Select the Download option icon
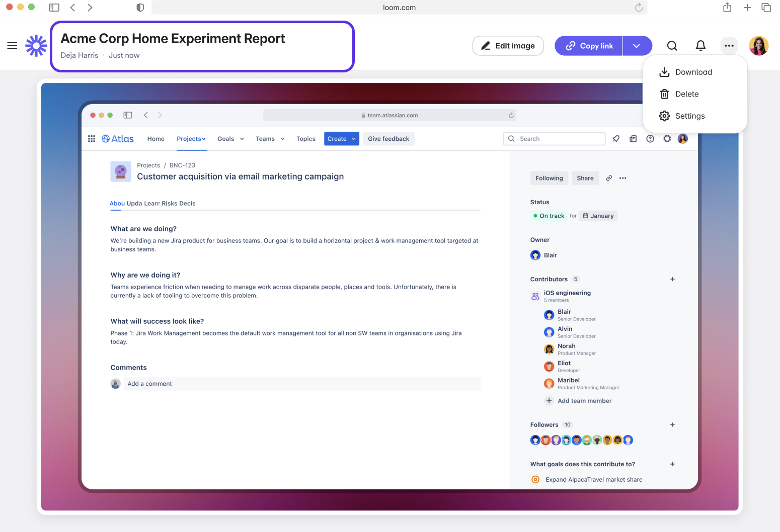The height and width of the screenshot is (532, 780). [665, 72]
